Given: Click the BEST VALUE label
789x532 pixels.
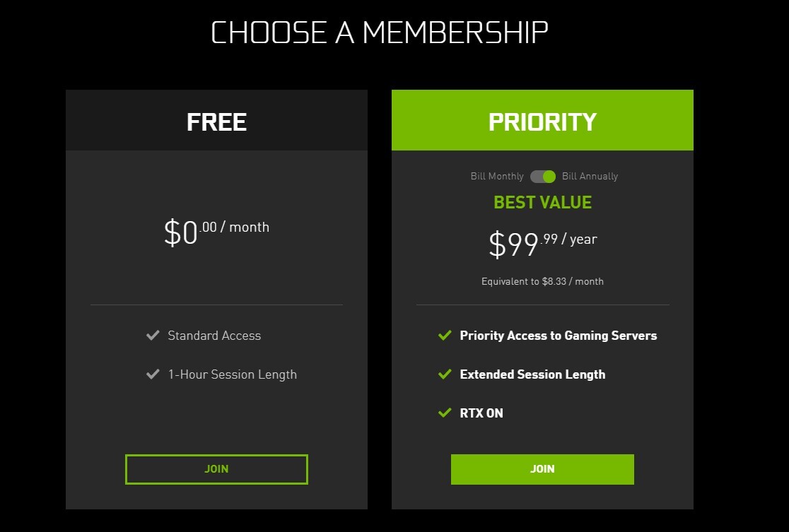Looking at the screenshot, I should tap(542, 202).
